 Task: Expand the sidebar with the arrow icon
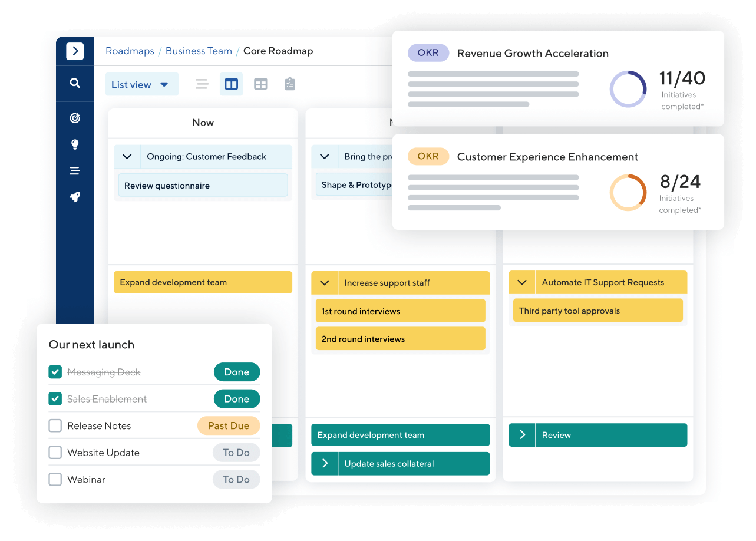(75, 51)
